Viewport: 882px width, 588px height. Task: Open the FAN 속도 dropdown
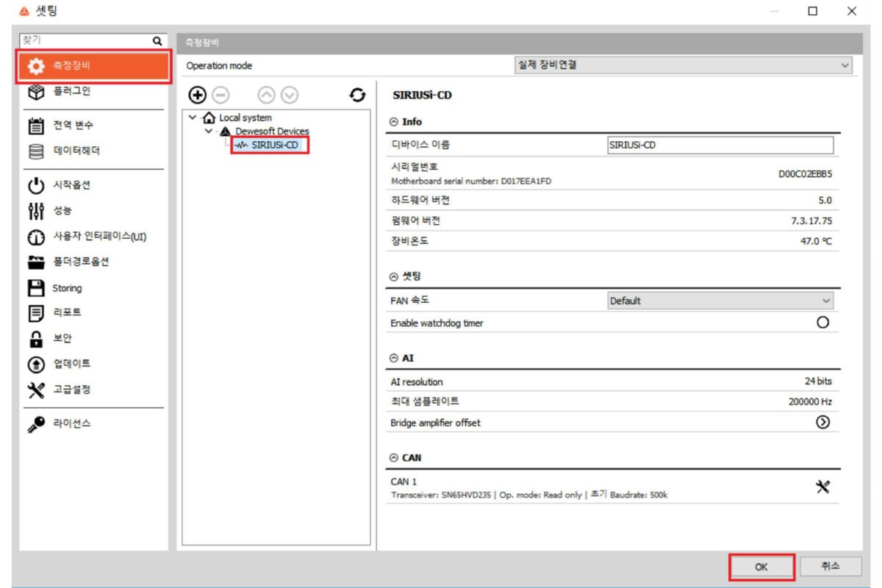pos(720,301)
